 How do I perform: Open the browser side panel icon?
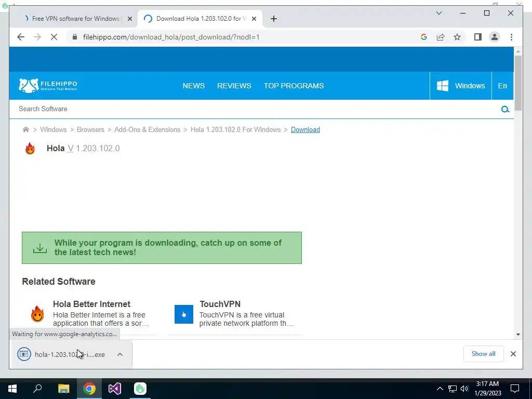click(x=478, y=37)
